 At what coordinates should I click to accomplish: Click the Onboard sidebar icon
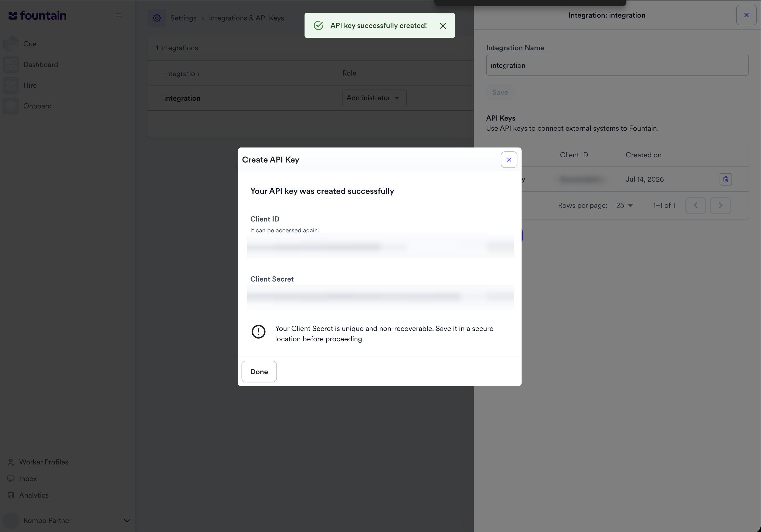tap(11, 106)
